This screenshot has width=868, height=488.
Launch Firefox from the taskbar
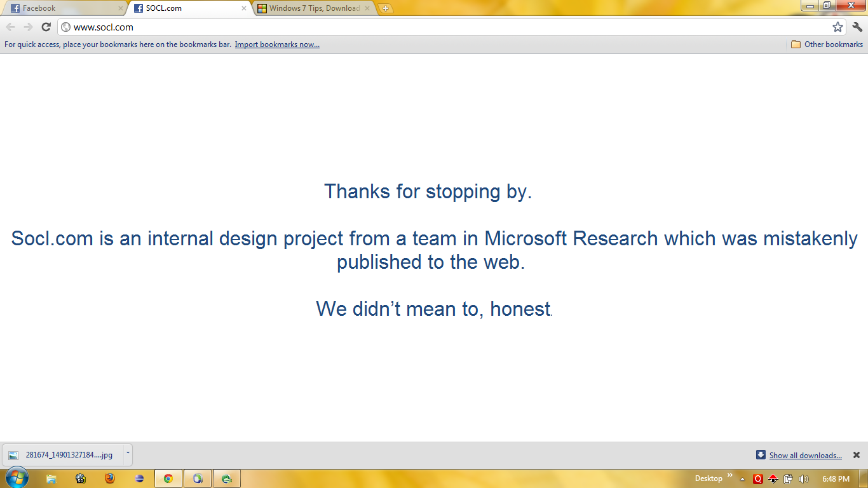(110, 478)
